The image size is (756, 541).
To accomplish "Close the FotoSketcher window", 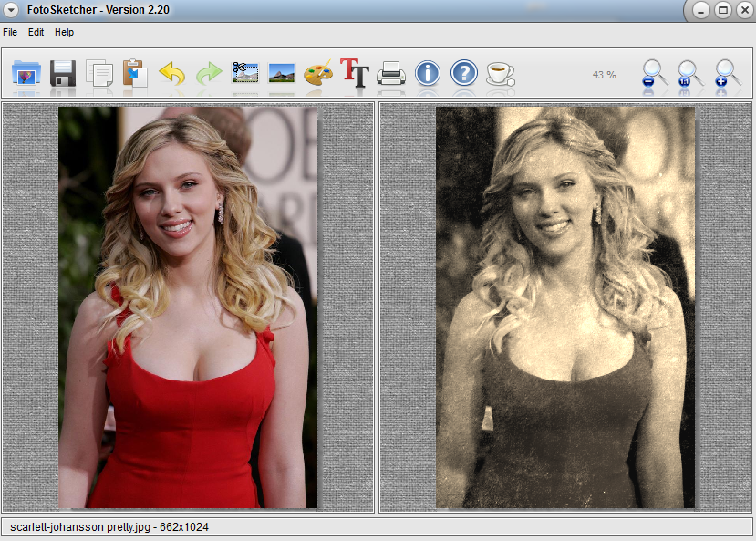I will point(744,10).
